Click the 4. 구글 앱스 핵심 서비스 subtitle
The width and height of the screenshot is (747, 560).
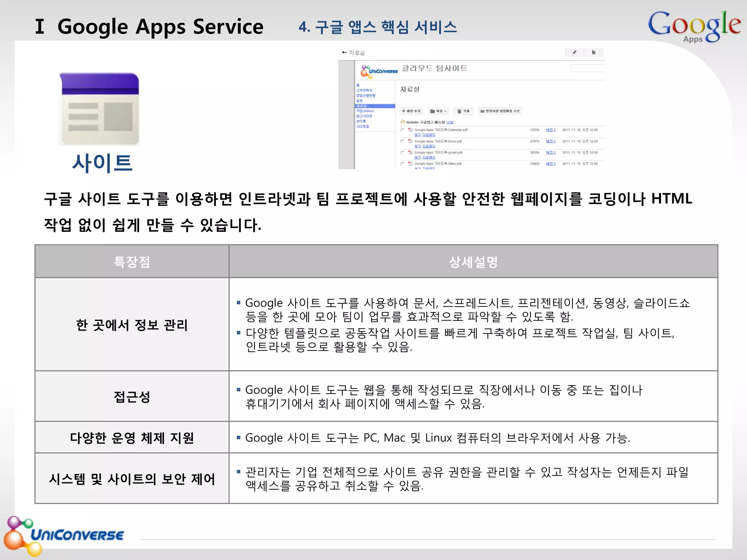pyautogui.click(x=378, y=27)
